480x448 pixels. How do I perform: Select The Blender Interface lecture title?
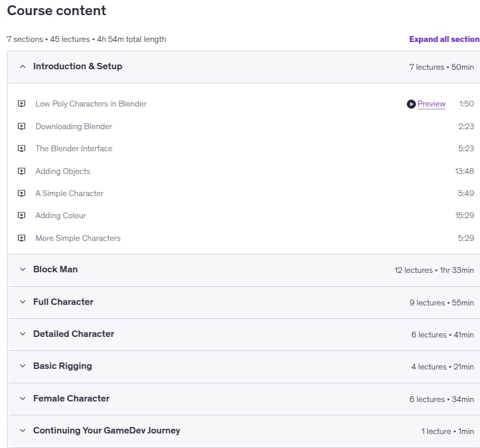click(x=74, y=148)
